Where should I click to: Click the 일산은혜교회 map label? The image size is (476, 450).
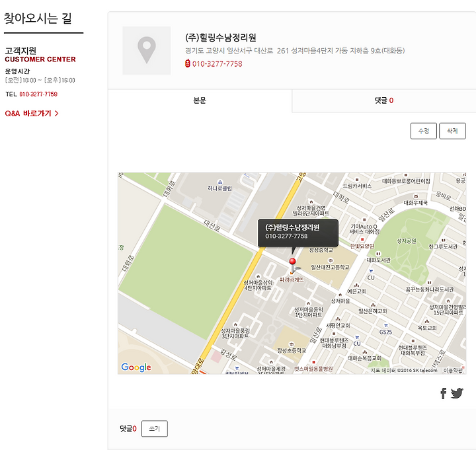(372, 311)
